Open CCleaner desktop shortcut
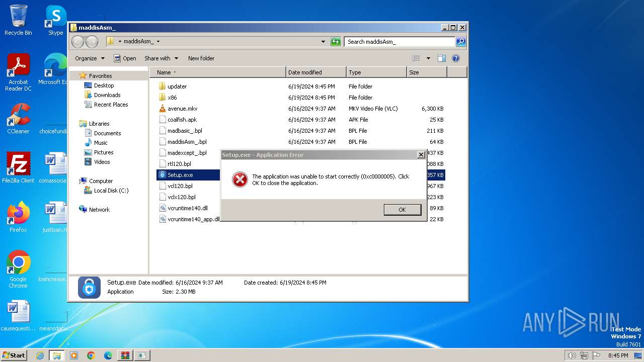This screenshot has width=644, height=362. point(18,119)
